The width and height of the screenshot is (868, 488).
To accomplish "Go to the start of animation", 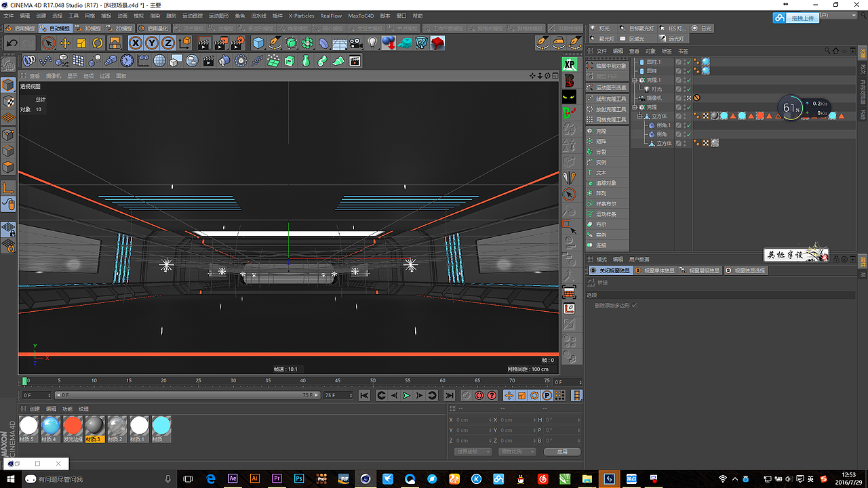I will [364, 395].
